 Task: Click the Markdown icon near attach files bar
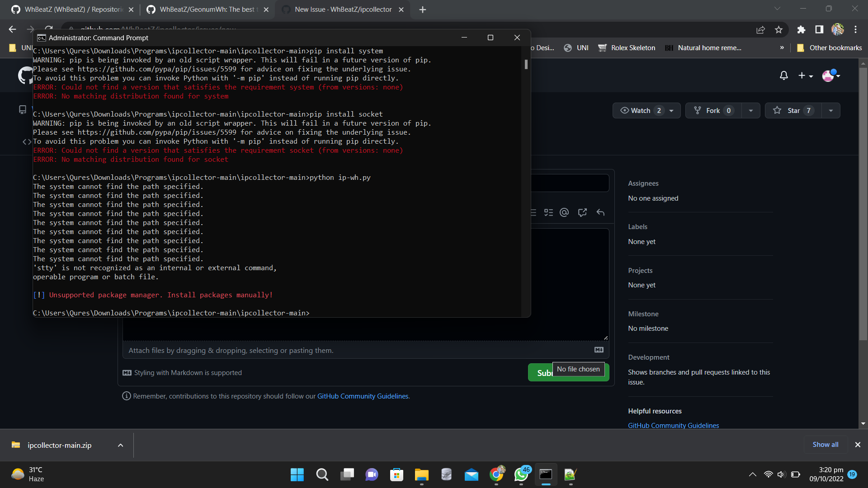[599, 349]
